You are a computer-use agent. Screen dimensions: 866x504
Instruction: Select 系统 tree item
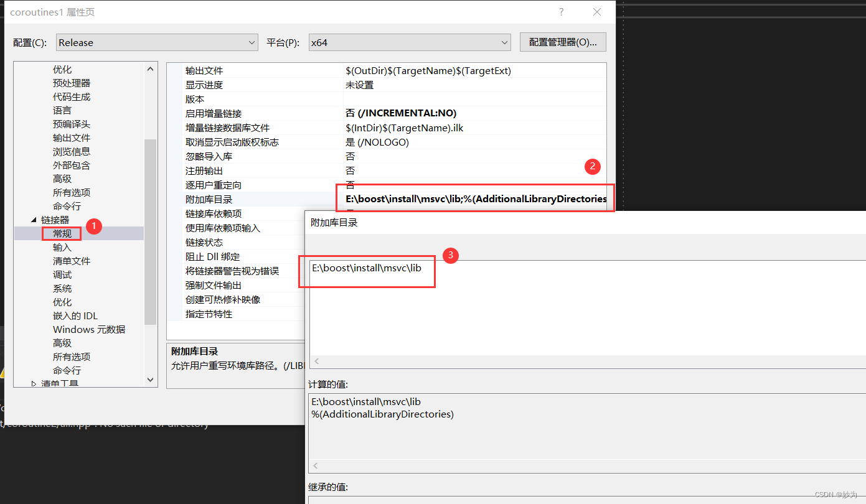click(62, 288)
